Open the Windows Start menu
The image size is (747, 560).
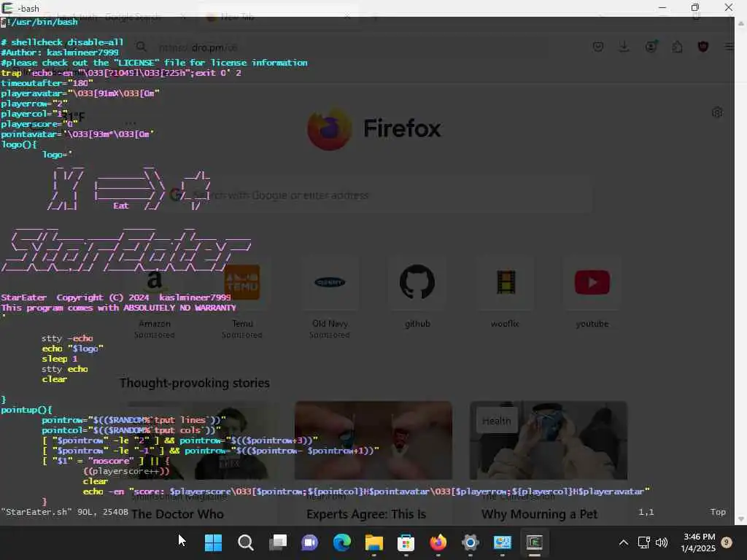213,542
